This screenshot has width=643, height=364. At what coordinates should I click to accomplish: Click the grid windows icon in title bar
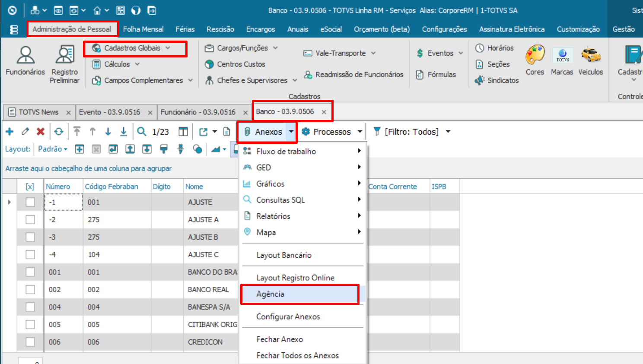[121, 10]
